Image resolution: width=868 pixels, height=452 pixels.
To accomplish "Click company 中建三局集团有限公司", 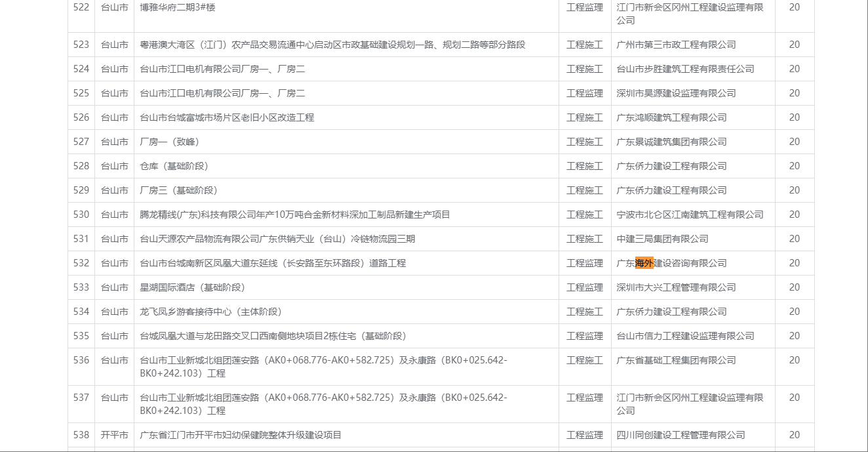I will [x=662, y=239].
